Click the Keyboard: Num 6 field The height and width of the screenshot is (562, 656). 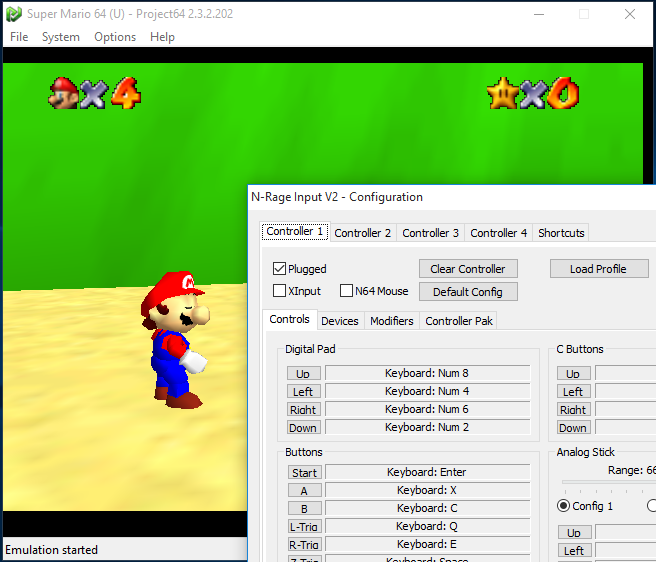428,409
